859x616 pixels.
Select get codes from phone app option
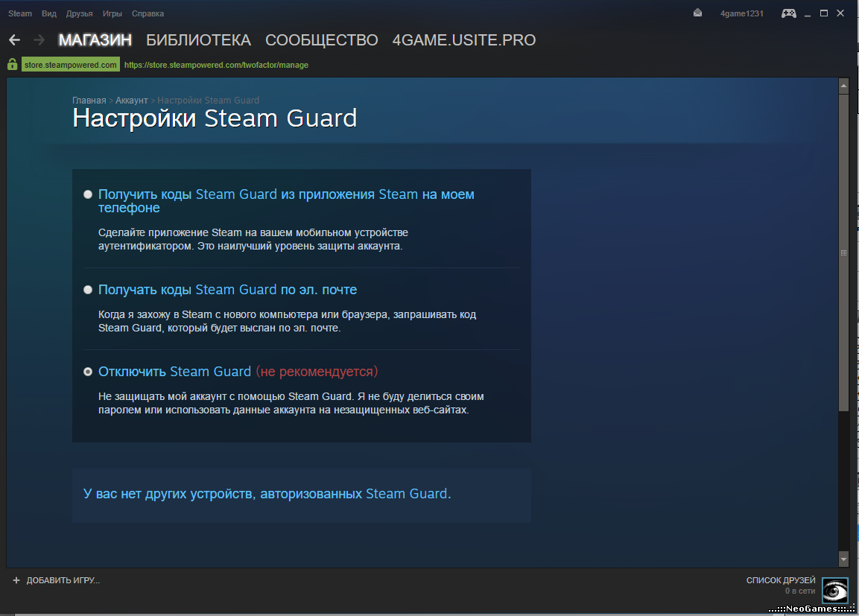(88, 194)
